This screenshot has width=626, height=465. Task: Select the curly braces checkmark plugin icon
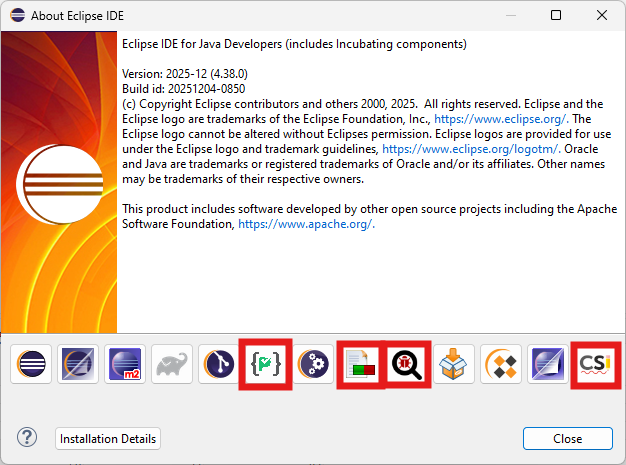point(265,364)
